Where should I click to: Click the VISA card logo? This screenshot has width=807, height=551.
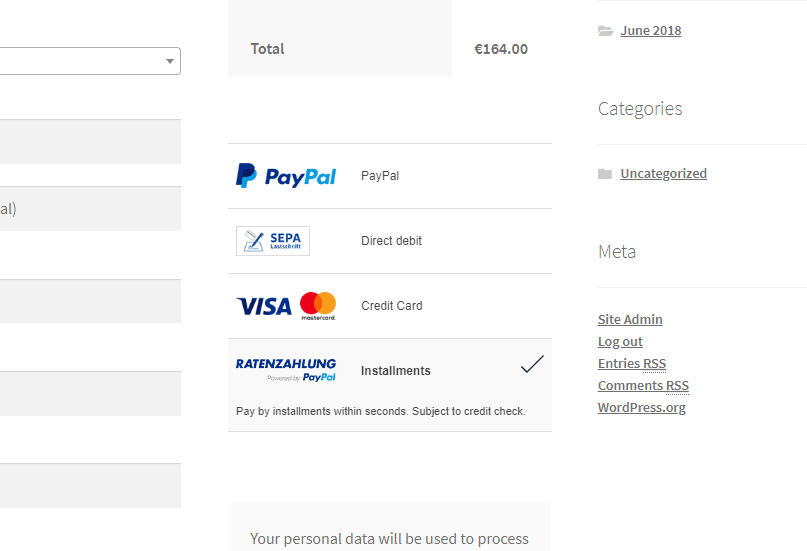pos(264,306)
